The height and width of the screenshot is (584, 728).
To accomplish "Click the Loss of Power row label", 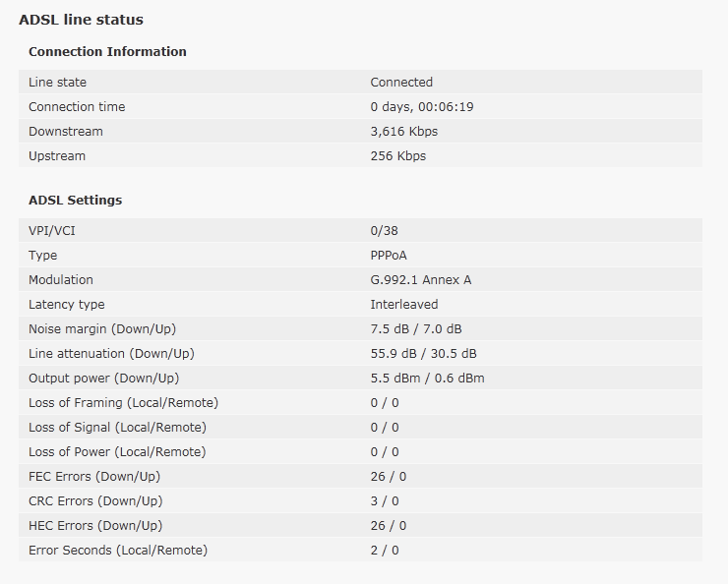I will pos(117,452).
